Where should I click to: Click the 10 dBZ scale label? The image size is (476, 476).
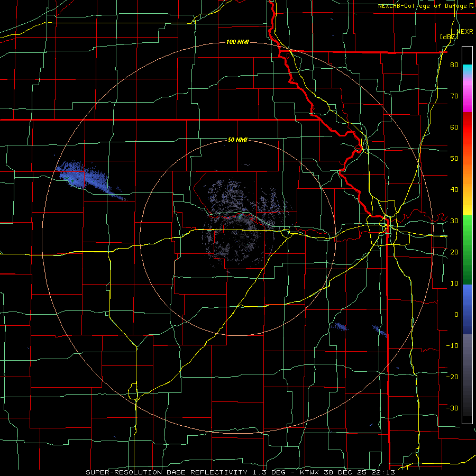point(454,283)
